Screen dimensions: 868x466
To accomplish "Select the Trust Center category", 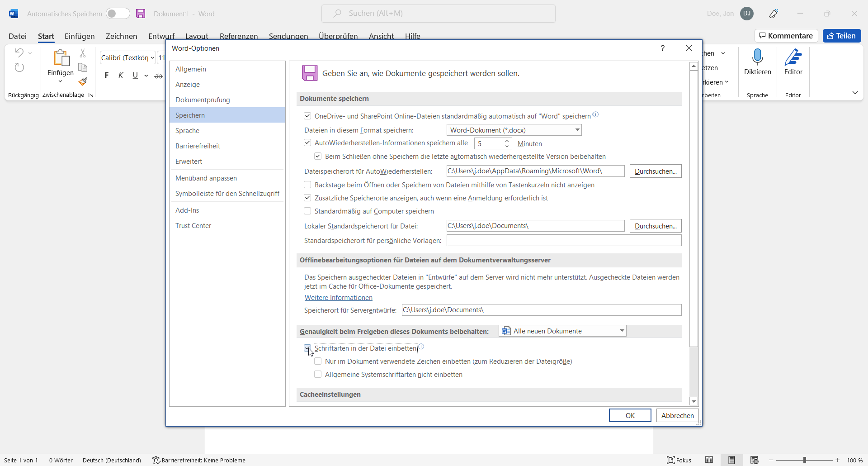I will [x=193, y=225].
